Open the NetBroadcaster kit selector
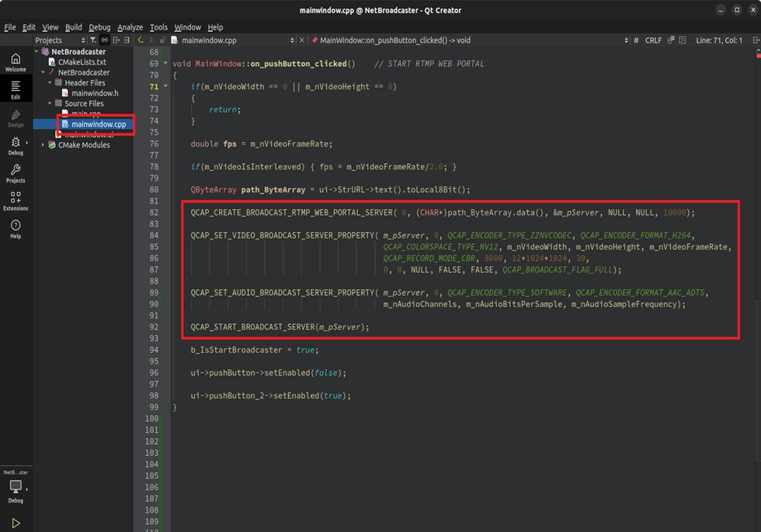This screenshot has height=532, width=761. tap(16, 486)
